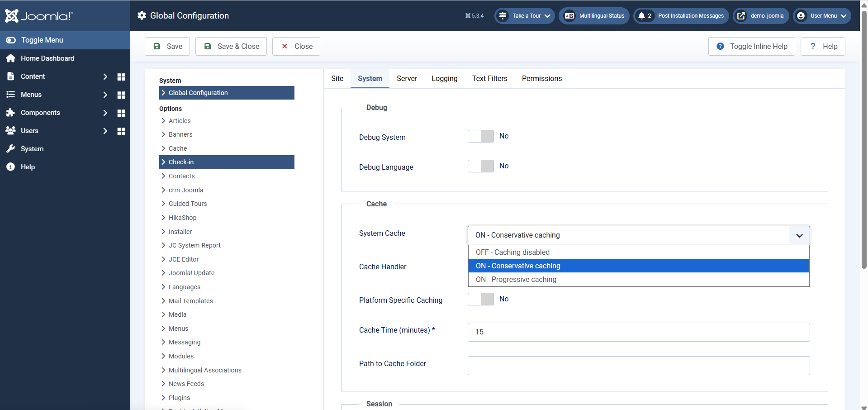Open Users dashboard grid icon

point(121,131)
